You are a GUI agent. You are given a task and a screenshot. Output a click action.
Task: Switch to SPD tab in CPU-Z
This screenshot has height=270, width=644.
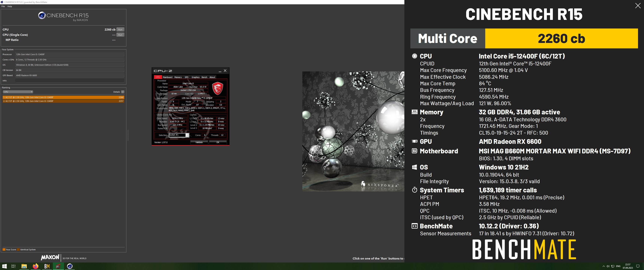coord(186,77)
